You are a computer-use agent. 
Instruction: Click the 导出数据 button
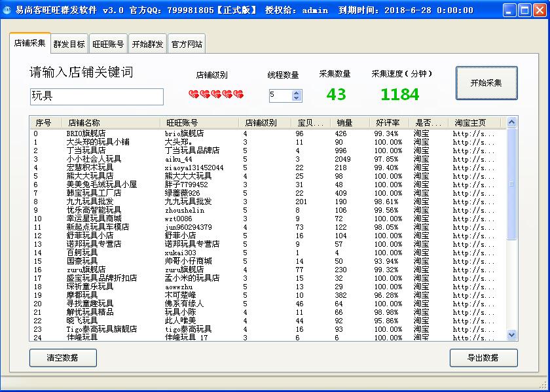coord(483,358)
